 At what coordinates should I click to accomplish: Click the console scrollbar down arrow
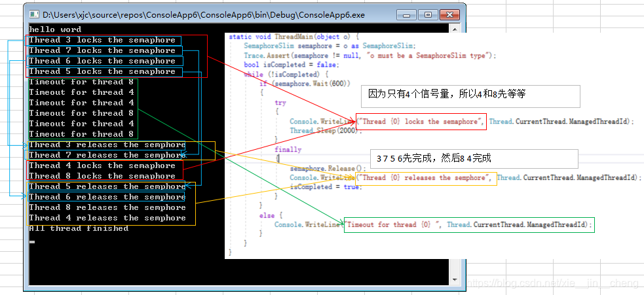click(454, 280)
